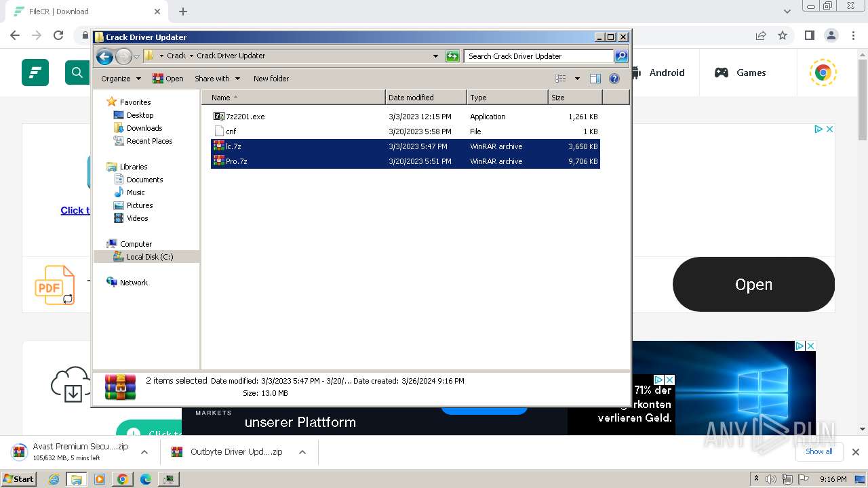Image resolution: width=868 pixels, height=488 pixels.
Task: Toggle Chrome side panel icon
Action: (809, 35)
